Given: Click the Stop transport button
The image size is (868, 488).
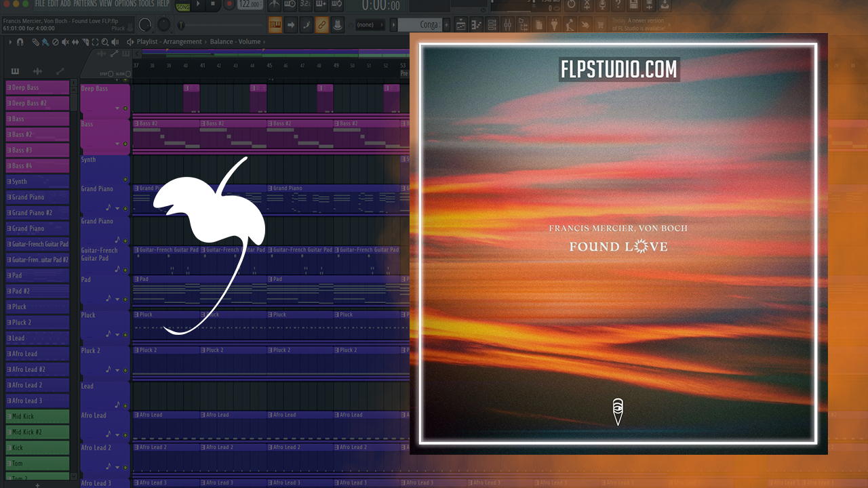Looking at the screenshot, I should (x=213, y=4).
